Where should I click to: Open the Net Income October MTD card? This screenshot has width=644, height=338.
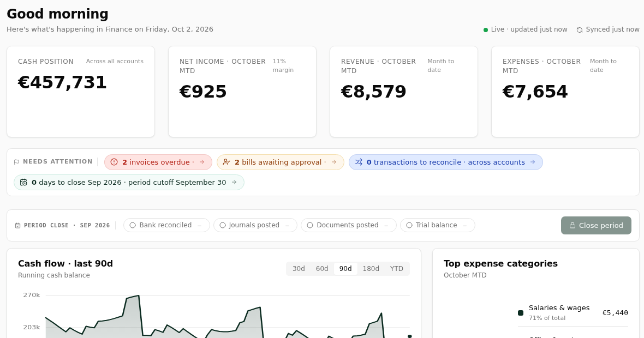click(x=242, y=92)
